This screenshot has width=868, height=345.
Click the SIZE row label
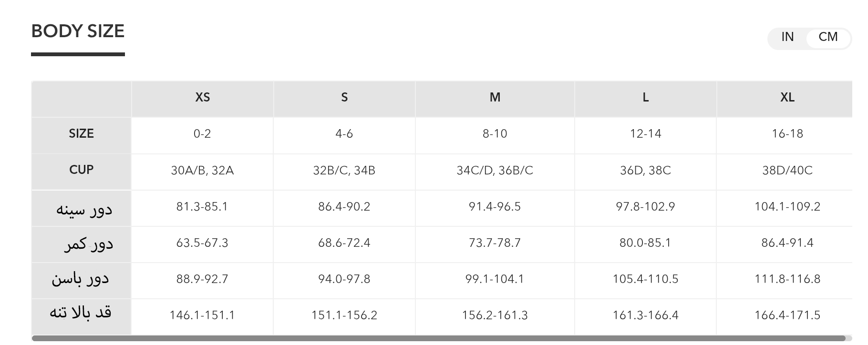(81, 134)
